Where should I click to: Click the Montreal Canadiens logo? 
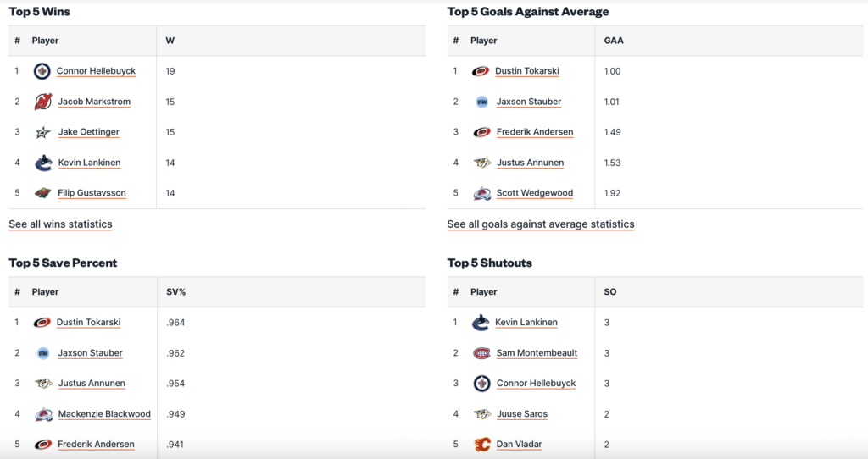tap(481, 353)
